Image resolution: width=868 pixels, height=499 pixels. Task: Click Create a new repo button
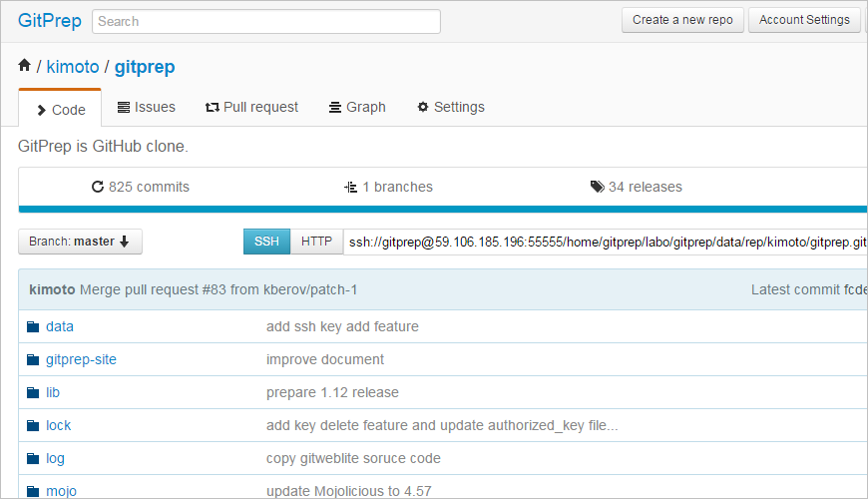682,20
